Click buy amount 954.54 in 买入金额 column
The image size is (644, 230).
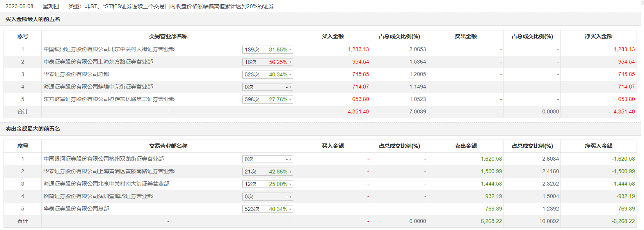tap(361, 62)
